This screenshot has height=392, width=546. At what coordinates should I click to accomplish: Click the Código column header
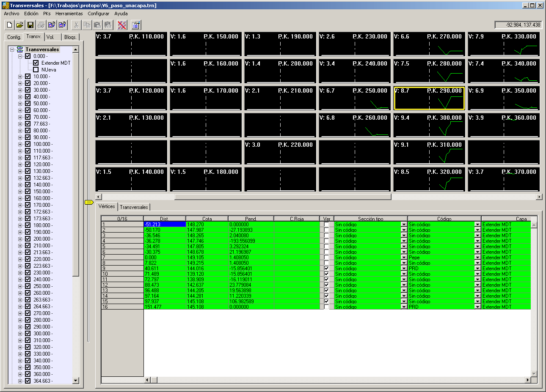(444, 219)
